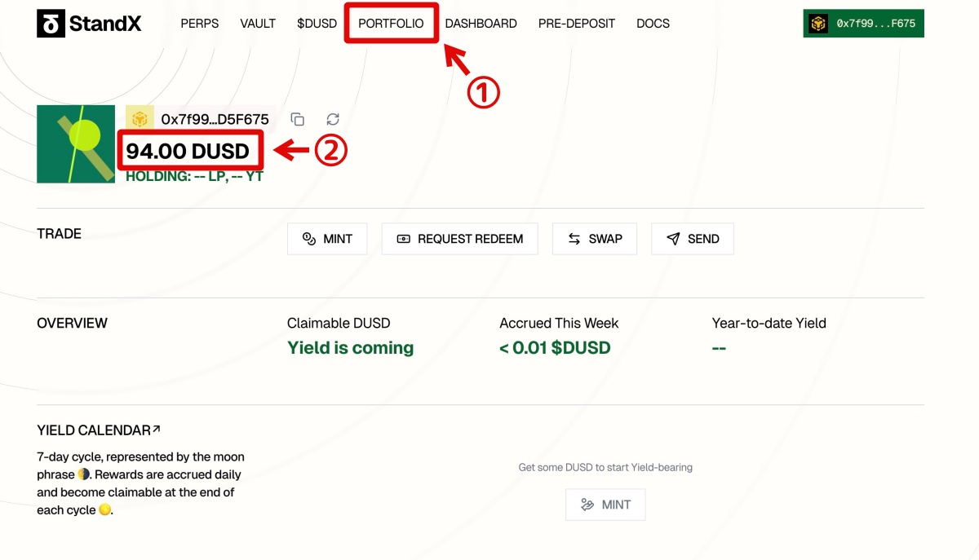Open the SWAP button
Screen dimensions: 979x560
click(x=595, y=239)
